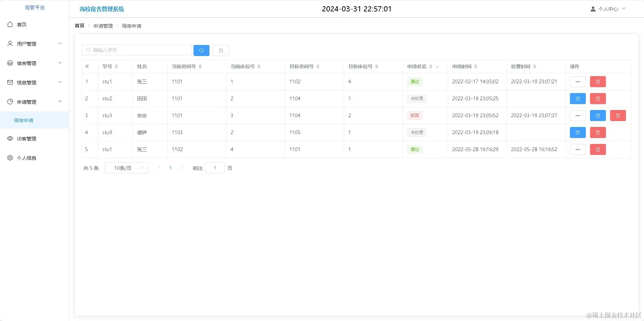The width and height of the screenshot is (644, 321).
Task: Edit the stu9 application row
Action: point(578,132)
